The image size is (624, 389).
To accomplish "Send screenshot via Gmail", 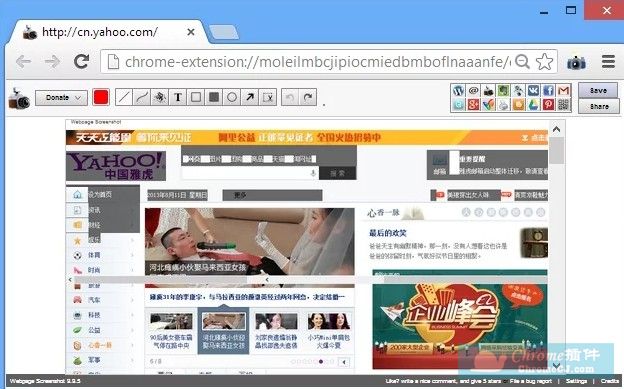I will (564, 90).
